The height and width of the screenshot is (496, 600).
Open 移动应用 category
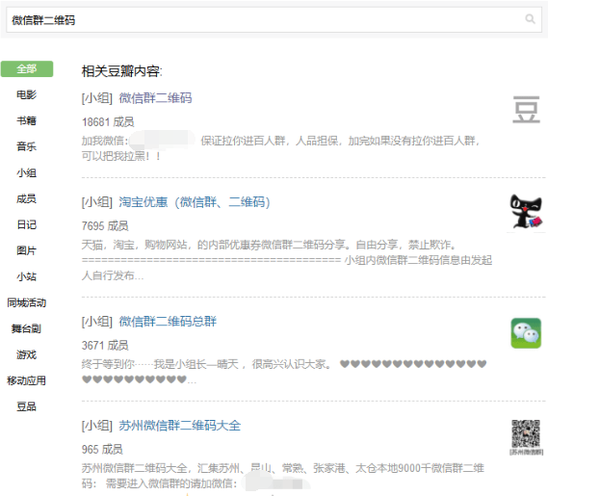coord(26,380)
